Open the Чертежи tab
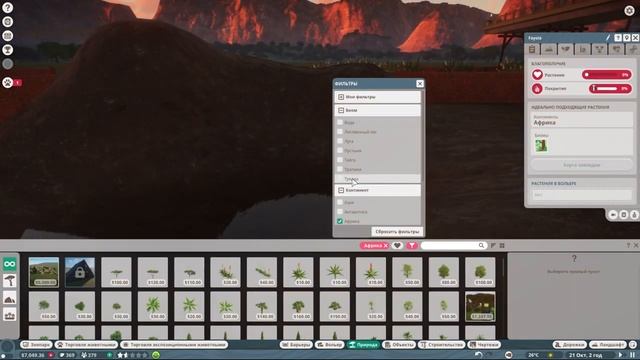The width and height of the screenshot is (640, 360). coord(484,344)
